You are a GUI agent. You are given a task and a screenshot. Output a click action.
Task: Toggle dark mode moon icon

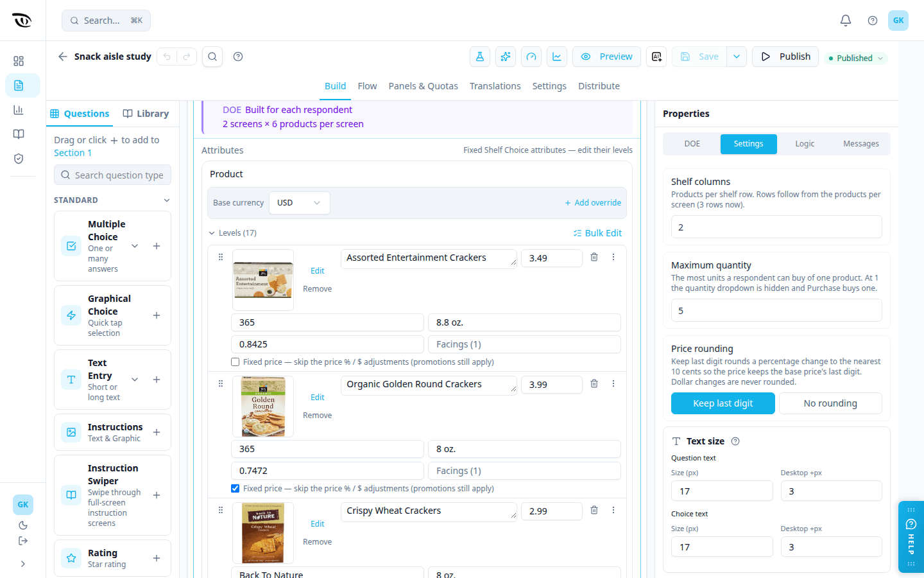point(23,525)
